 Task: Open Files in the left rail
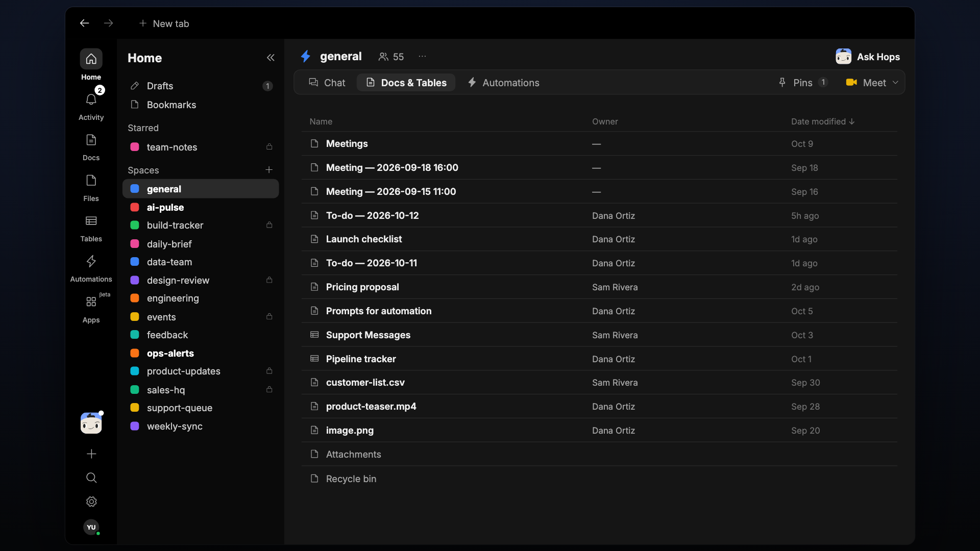pyautogui.click(x=91, y=188)
